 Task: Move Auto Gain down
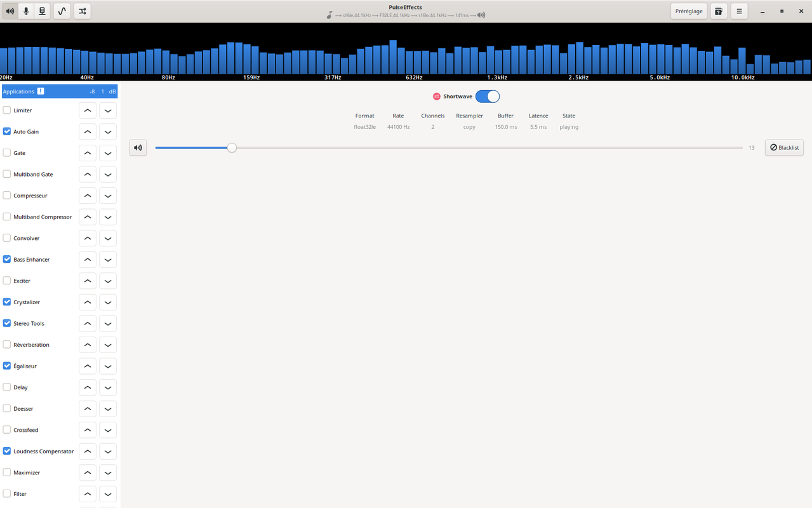click(x=108, y=132)
